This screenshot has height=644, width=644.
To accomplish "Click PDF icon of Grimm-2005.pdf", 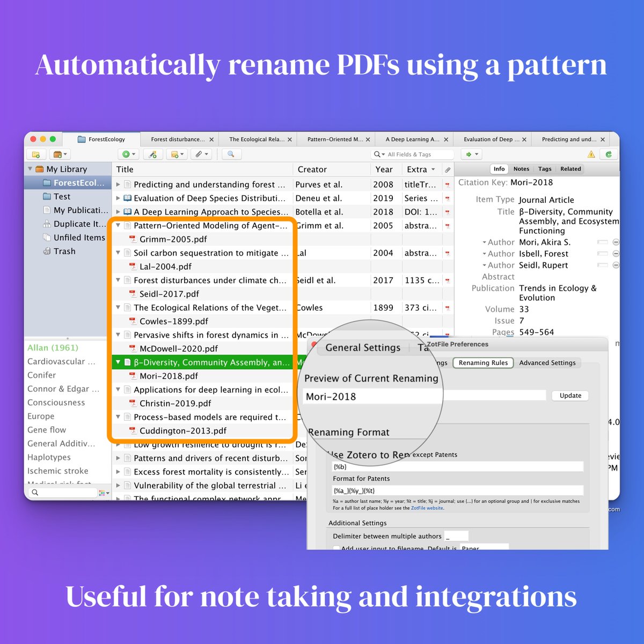I will coord(133,239).
